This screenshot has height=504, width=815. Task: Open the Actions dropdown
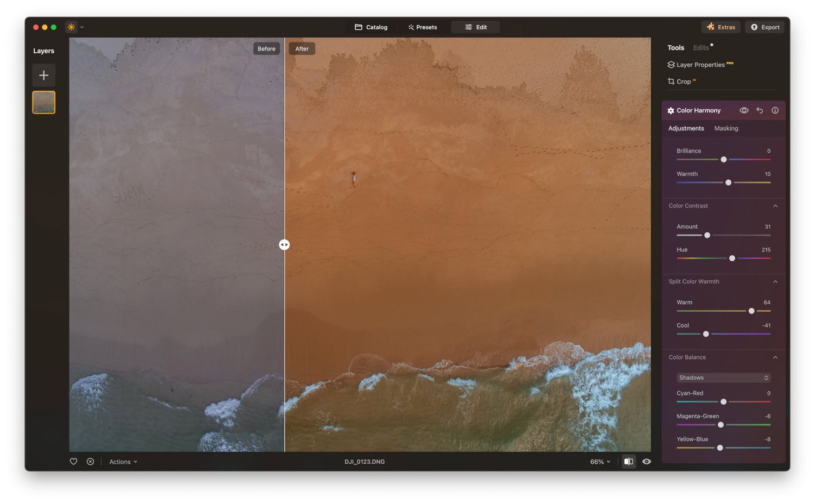(122, 461)
